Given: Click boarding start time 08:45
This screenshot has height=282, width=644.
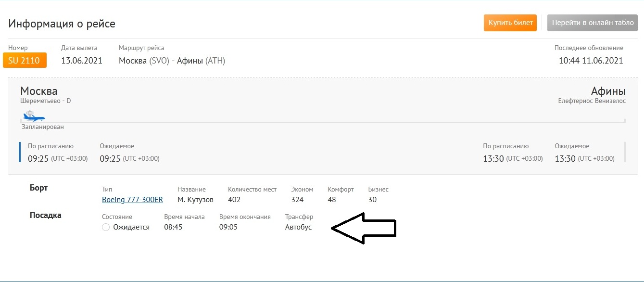Looking at the screenshot, I should pyautogui.click(x=173, y=227).
